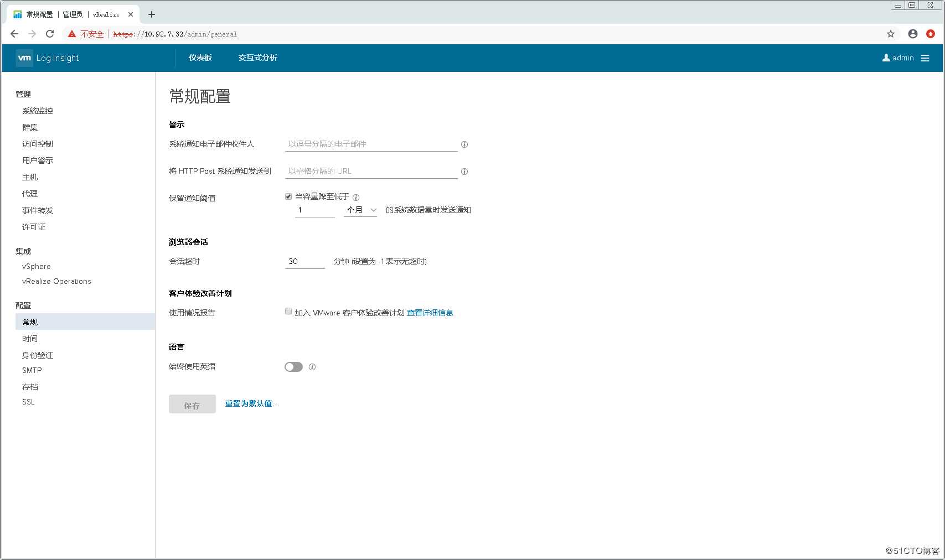
Task: Select 时间 configuration item
Action: coord(30,339)
